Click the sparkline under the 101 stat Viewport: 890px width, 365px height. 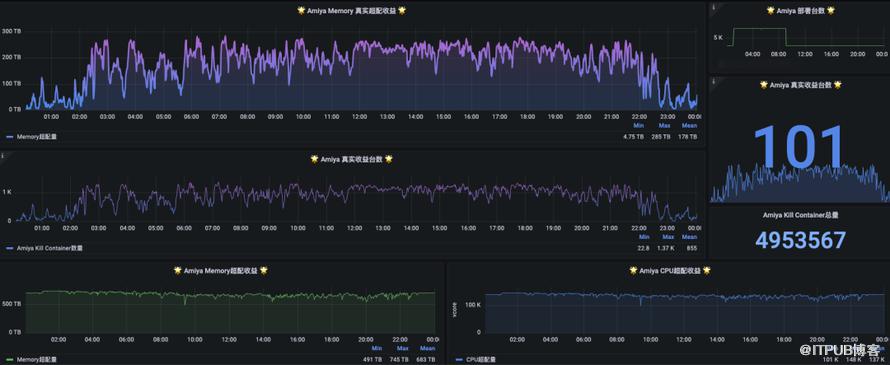(x=799, y=183)
